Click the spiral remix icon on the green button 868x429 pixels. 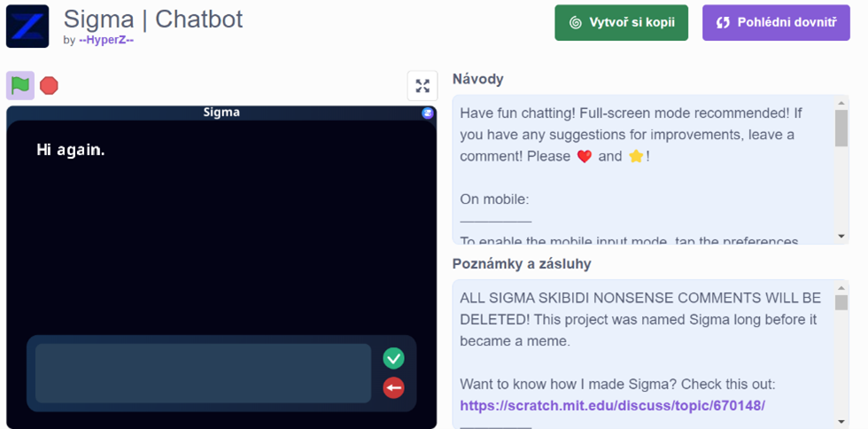tap(575, 23)
